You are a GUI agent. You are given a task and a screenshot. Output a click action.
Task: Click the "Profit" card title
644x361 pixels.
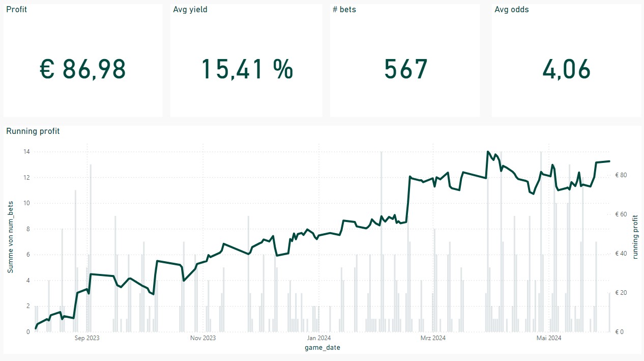click(x=16, y=9)
